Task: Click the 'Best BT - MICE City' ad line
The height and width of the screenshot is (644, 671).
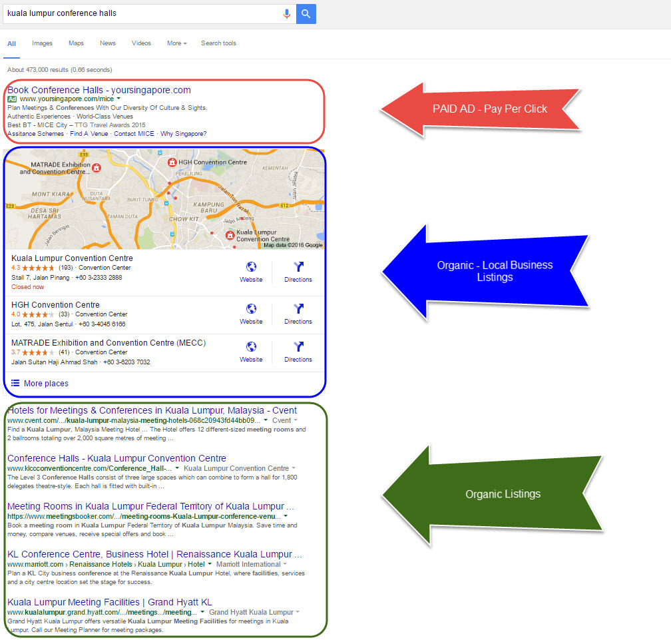Action: (77, 125)
